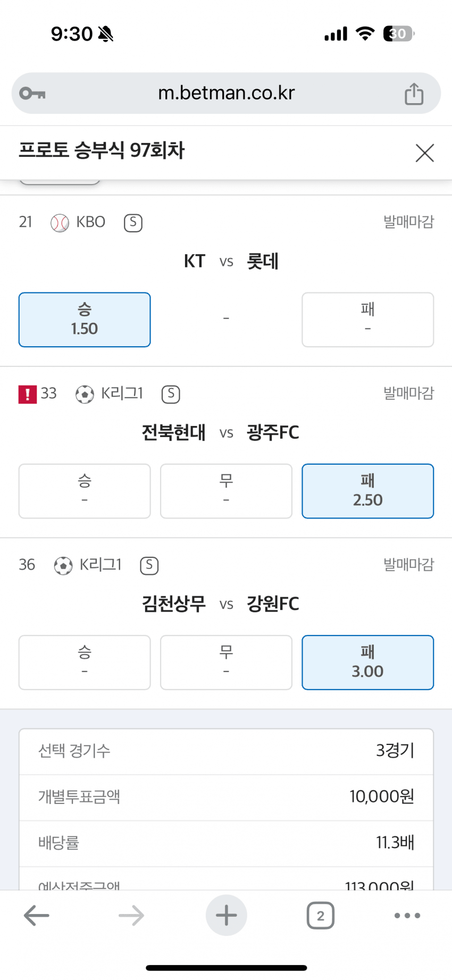Open the tab switcher showing 2 tabs
This screenshot has height=980, width=452.
tap(320, 915)
